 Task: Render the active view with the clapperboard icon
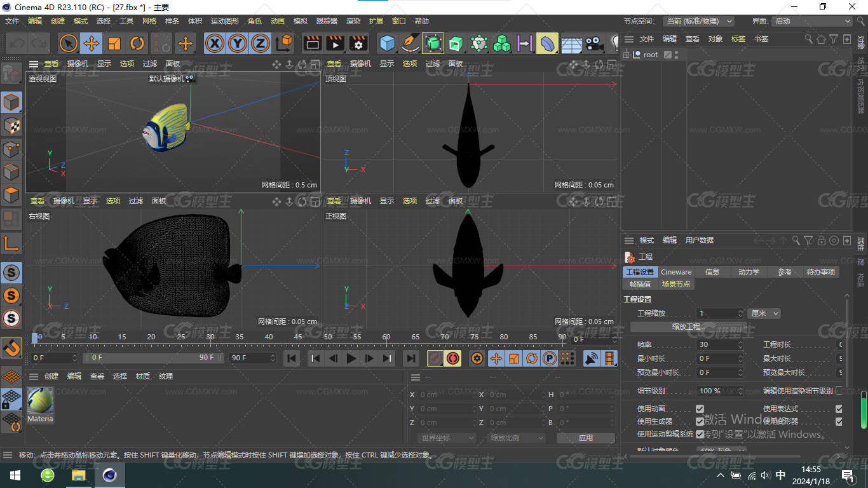click(312, 43)
